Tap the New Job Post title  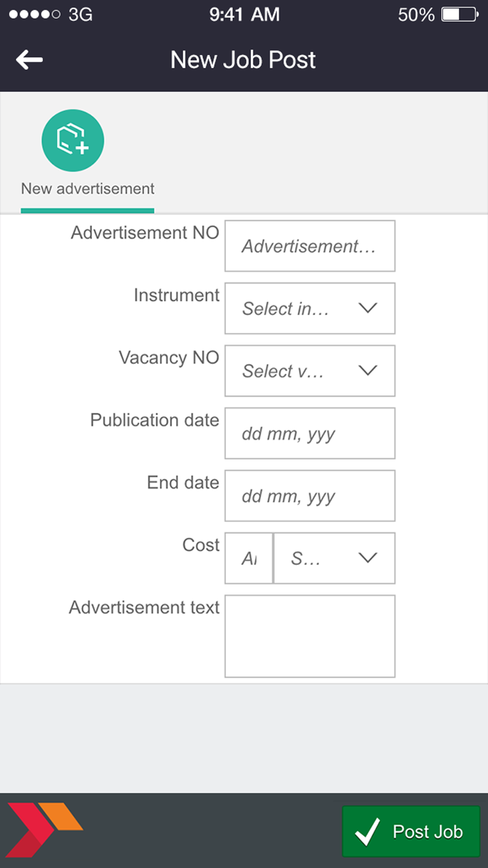pyautogui.click(x=243, y=60)
